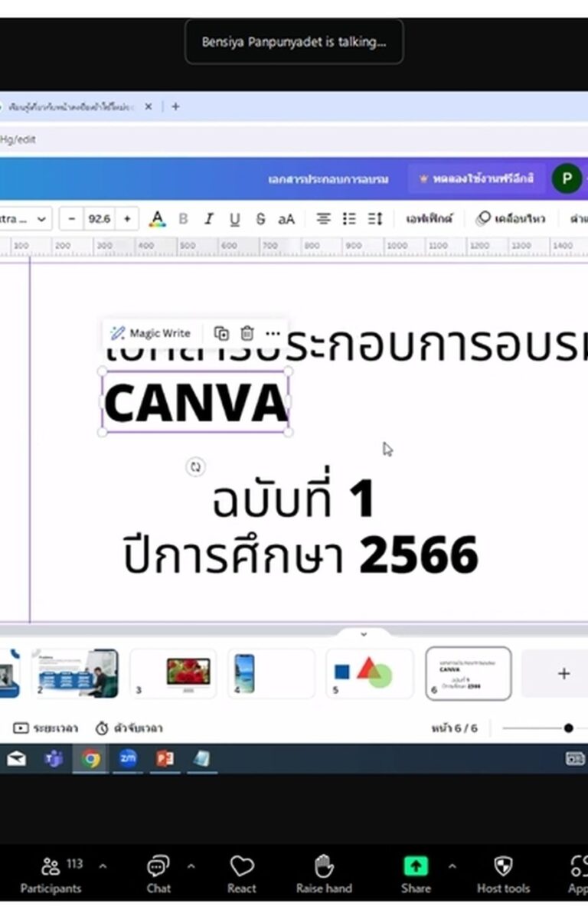Open line spacing options
The width and height of the screenshot is (588, 919).
[374, 219]
